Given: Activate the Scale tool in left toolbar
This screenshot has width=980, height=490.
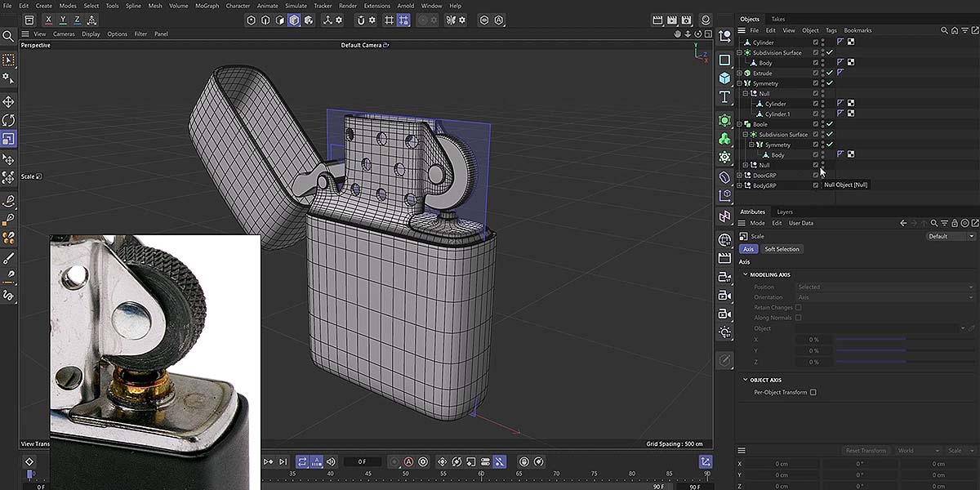Looking at the screenshot, I should point(8,140).
